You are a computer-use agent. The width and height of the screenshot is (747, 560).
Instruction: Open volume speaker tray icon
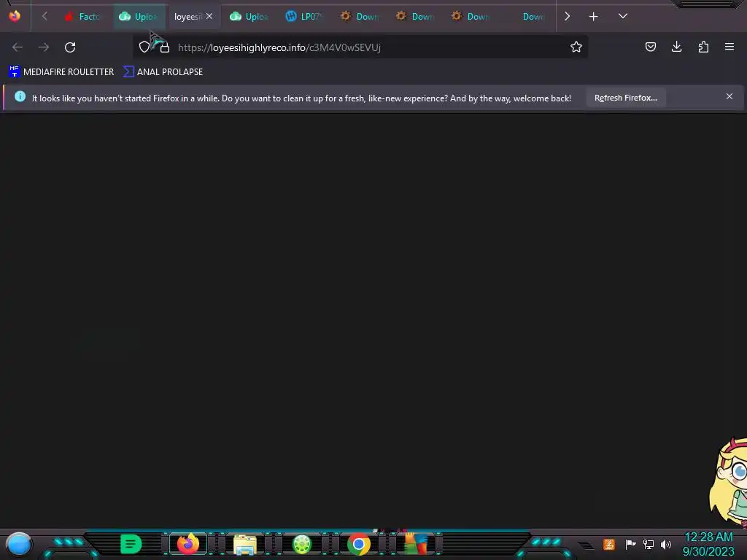pos(666,544)
